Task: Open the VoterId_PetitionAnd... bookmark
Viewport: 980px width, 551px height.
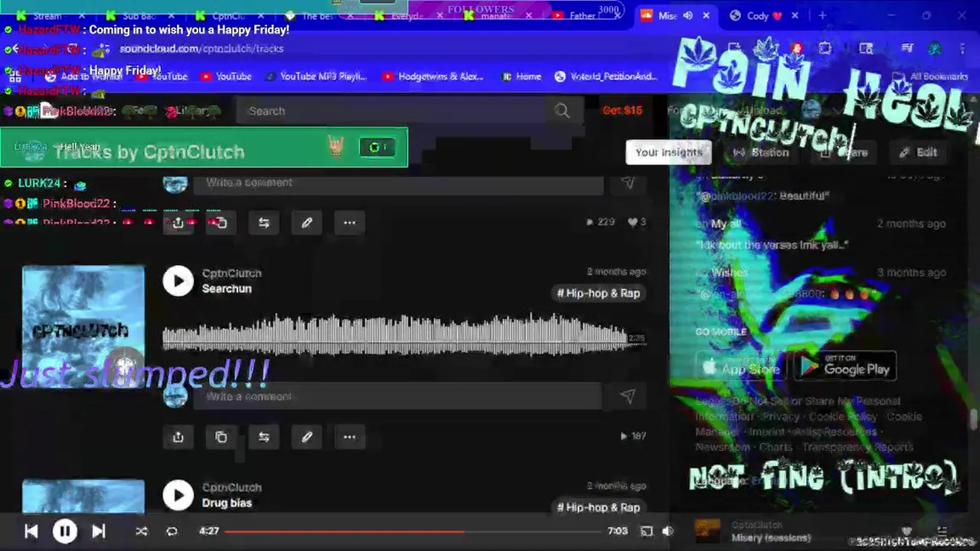Action: tap(606, 77)
